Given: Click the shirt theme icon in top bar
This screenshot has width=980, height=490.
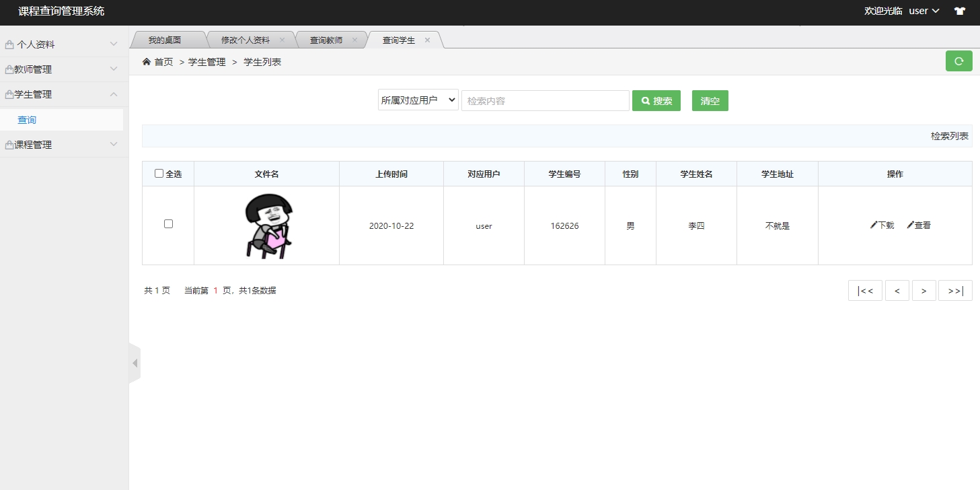Looking at the screenshot, I should click(x=960, y=11).
